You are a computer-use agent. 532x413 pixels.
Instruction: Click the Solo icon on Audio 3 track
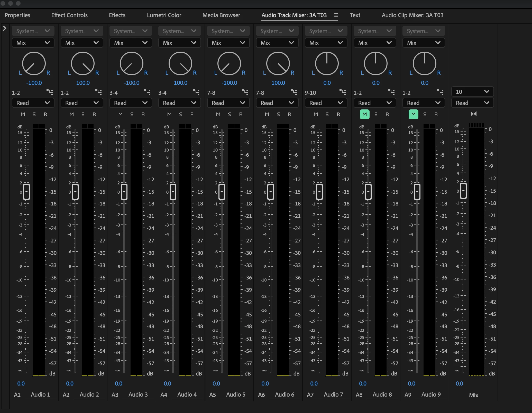132,114
